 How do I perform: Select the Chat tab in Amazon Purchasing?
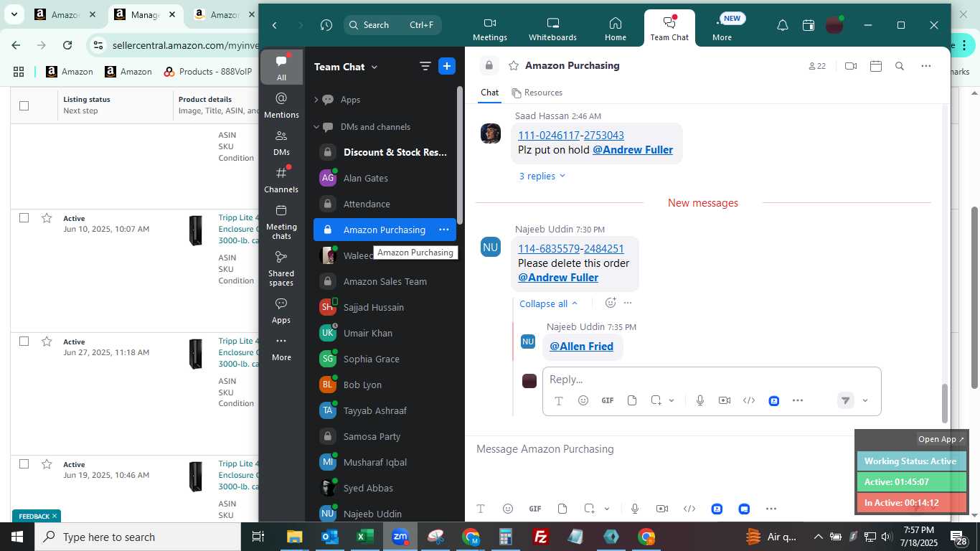pos(489,93)
